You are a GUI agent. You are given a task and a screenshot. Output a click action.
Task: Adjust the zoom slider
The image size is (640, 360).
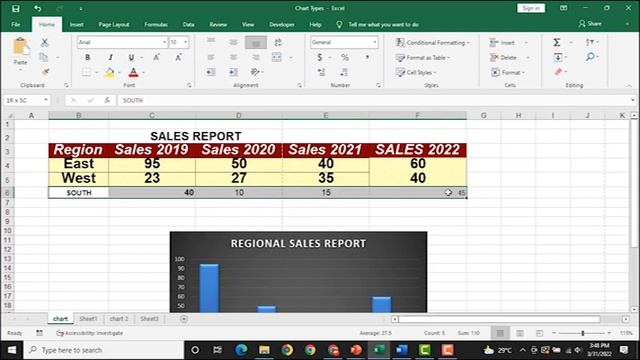582,333
